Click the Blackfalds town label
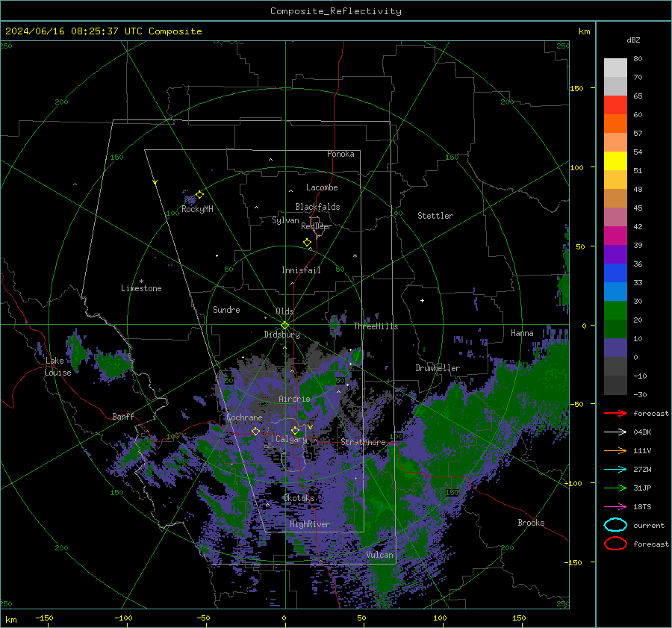The height and width of the screenshot is (628, 672). [317, 207]
